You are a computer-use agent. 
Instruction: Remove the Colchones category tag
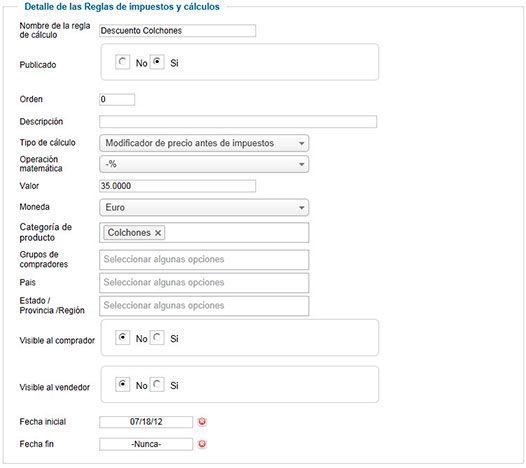[x=158, y=233]
